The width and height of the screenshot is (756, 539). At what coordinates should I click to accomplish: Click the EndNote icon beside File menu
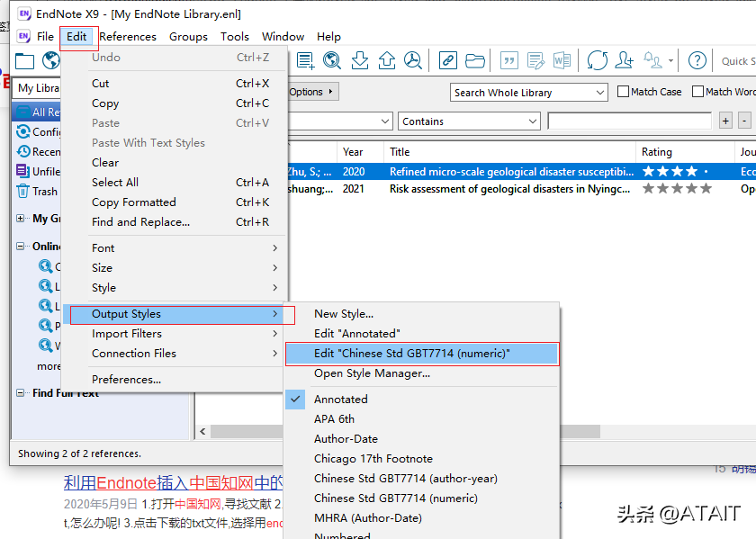23,36
